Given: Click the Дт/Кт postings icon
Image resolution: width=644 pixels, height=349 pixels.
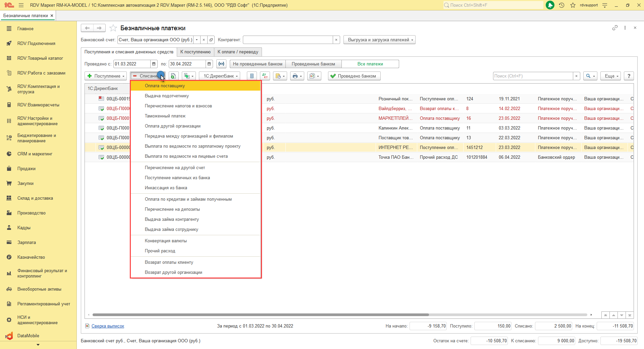Looking at the screenshot, I should (265, 76).
